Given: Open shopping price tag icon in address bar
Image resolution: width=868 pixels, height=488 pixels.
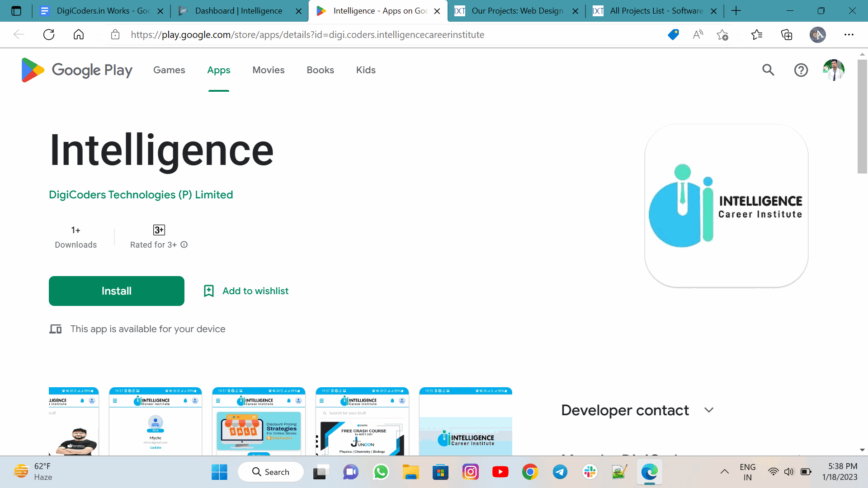Looking at the screenshot, I should click(673, 35).
